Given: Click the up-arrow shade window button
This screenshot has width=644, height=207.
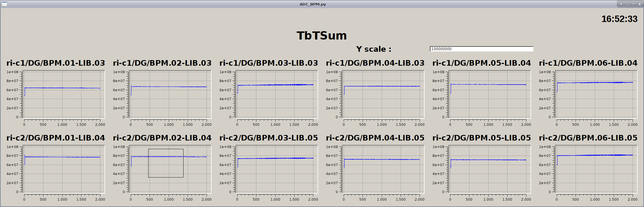Looking at the screenshot, I should coord(621,4).
